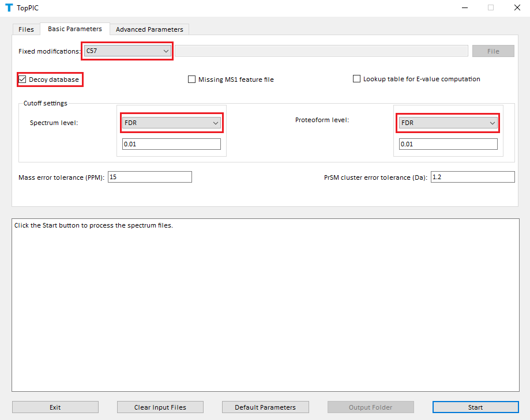The width and height of the screenshot is (530, 420).
Task: Click the log output text area
Action: pos(265,305)
